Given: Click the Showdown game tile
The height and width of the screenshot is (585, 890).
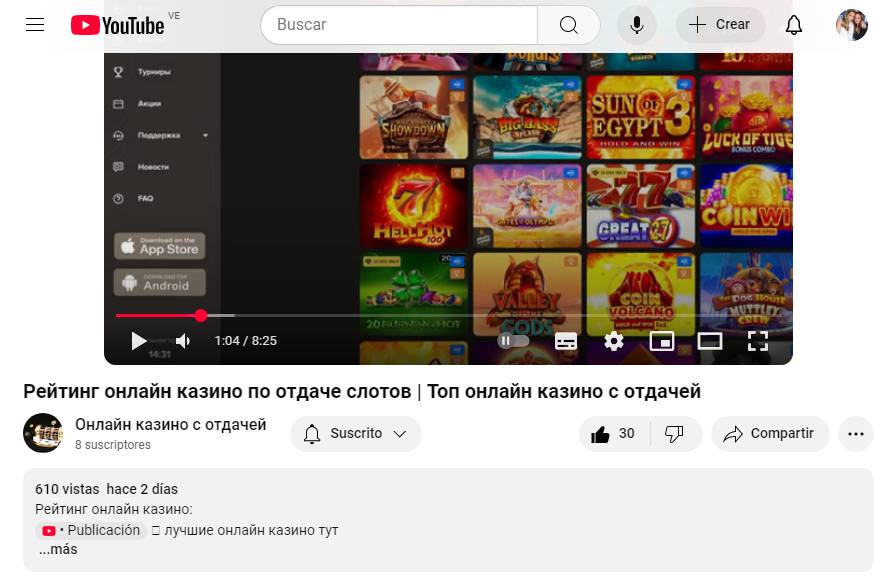Looking at the screenshot, I should [414, 117].
